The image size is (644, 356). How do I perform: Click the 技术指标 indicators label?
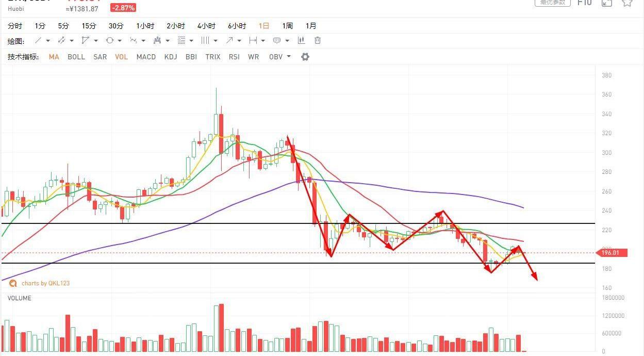pyautogui.click(x=23, y=57)
